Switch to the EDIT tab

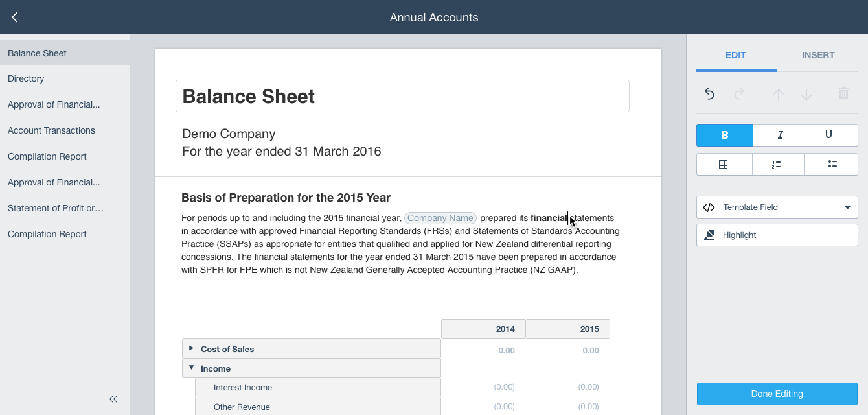coord(736,55)
